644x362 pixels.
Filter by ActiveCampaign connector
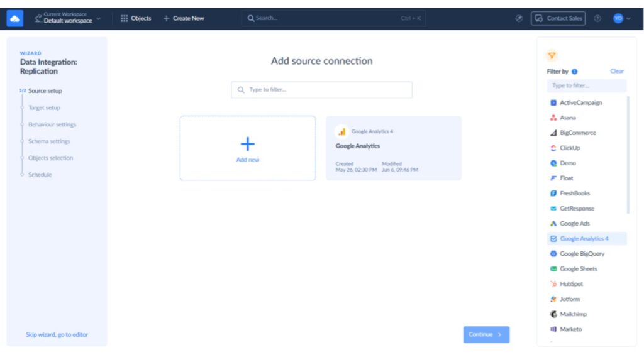[x=587, y=102]
